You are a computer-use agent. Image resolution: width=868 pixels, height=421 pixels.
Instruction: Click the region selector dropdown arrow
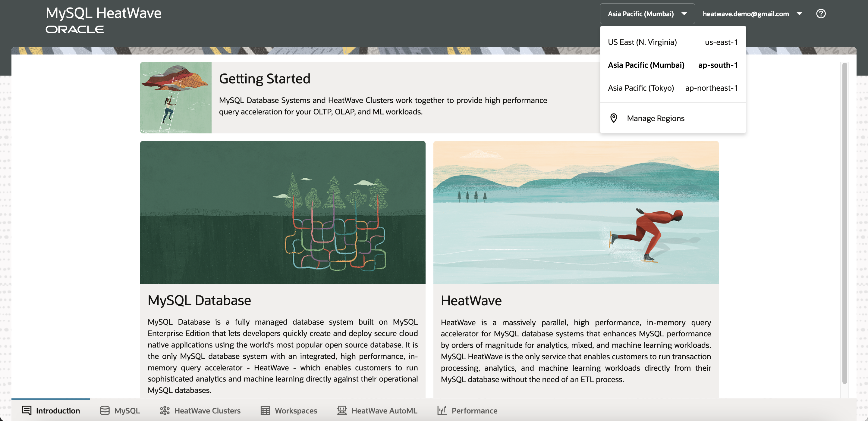pos(684,14)
